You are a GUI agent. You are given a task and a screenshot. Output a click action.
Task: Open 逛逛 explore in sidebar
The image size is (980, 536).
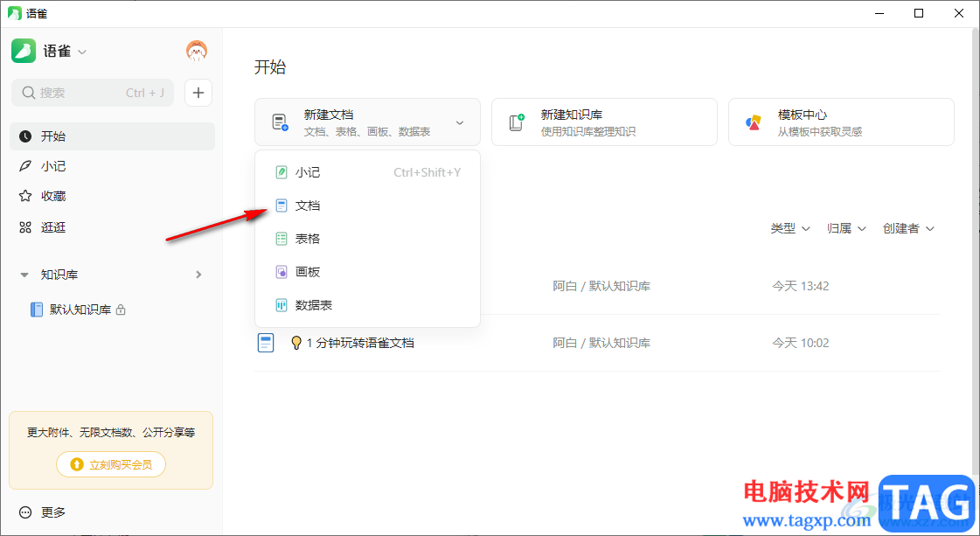112,227
